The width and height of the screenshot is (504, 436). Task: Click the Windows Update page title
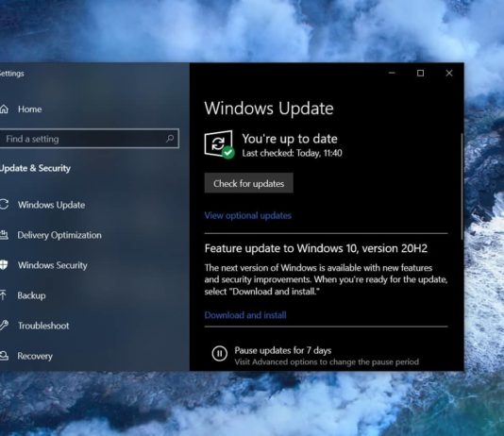click(x=269, y=109)
